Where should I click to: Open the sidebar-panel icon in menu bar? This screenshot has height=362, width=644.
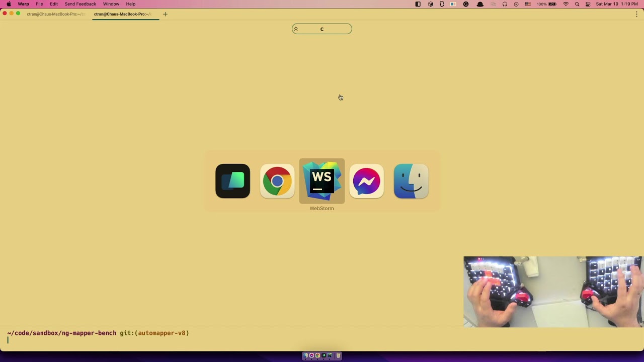(418, 4)
